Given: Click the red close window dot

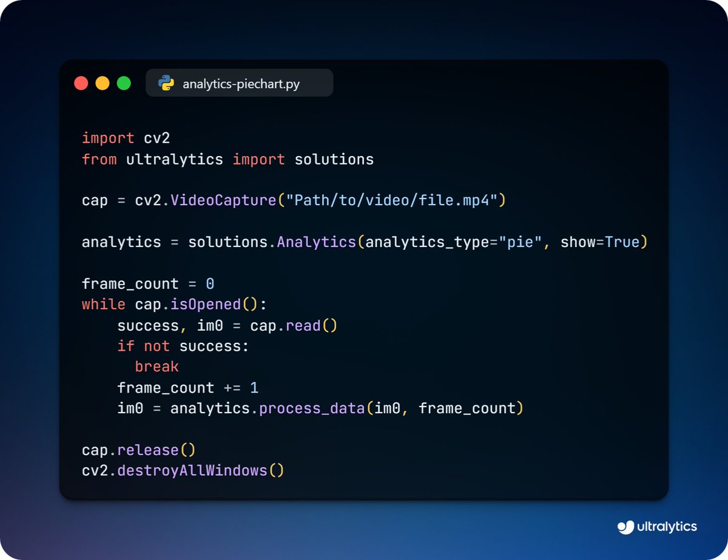Looking at the screenshot, I should (x=81, y=83).
